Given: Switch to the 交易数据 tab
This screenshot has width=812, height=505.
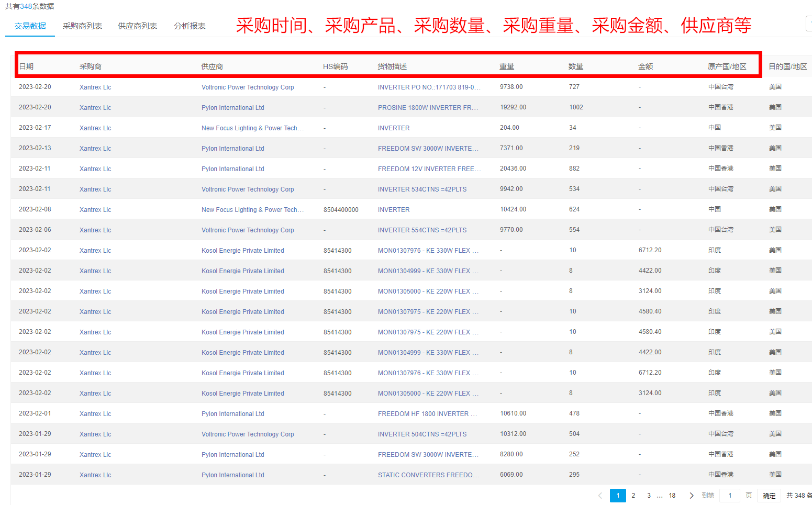Looking at the screenshot, I should (x=30, y=26).
